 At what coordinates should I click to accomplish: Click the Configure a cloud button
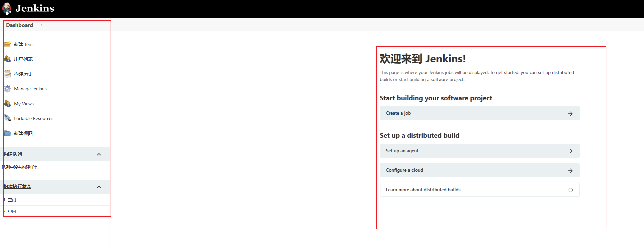tap(479, 170)
